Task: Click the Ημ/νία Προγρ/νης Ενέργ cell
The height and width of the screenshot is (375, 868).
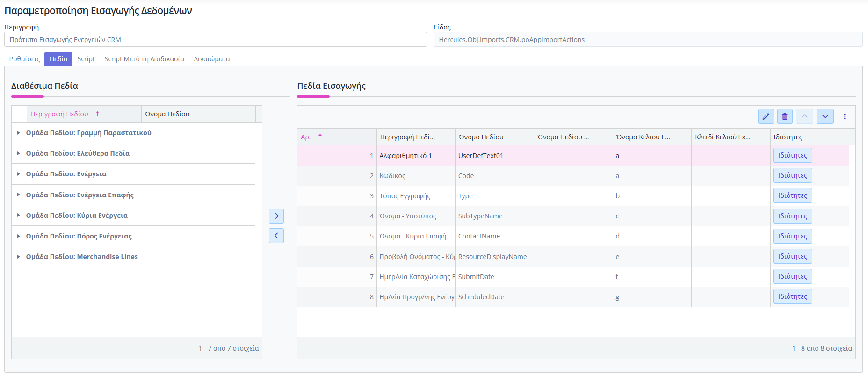Action: tap(416, 297)
